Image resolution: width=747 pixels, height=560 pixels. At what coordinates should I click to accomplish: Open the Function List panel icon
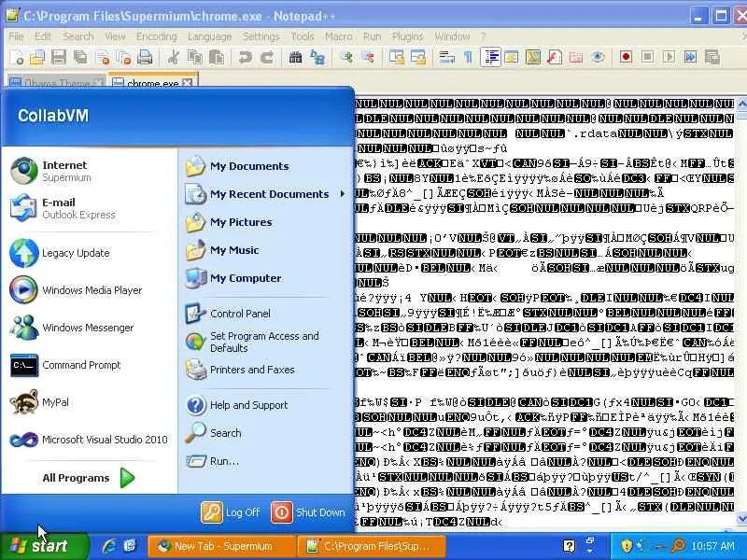coord(555,58)
